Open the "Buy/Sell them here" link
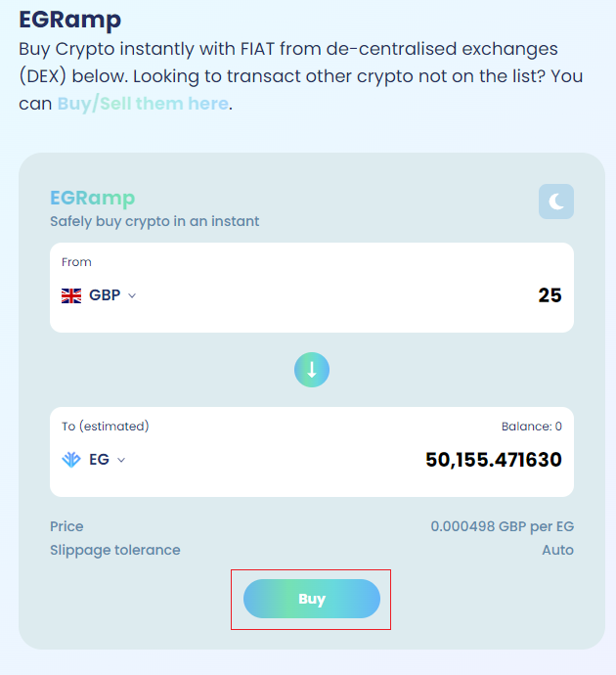The image size is (616, 675). pyautogui.click(x=143, y=103)
